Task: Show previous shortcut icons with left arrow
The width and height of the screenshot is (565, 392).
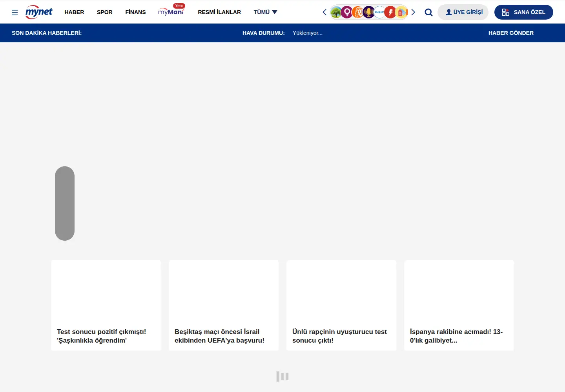Action: point(324,12)
